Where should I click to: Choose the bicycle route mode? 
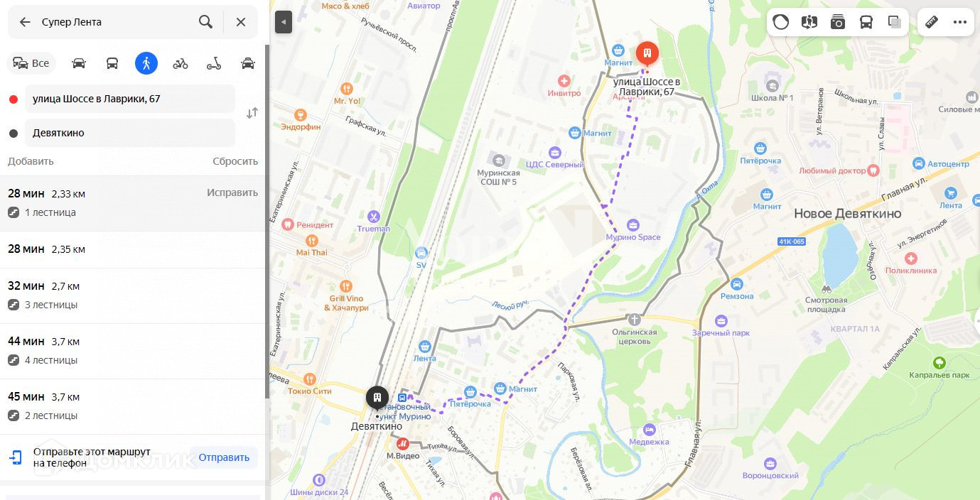tap(181, 63)
